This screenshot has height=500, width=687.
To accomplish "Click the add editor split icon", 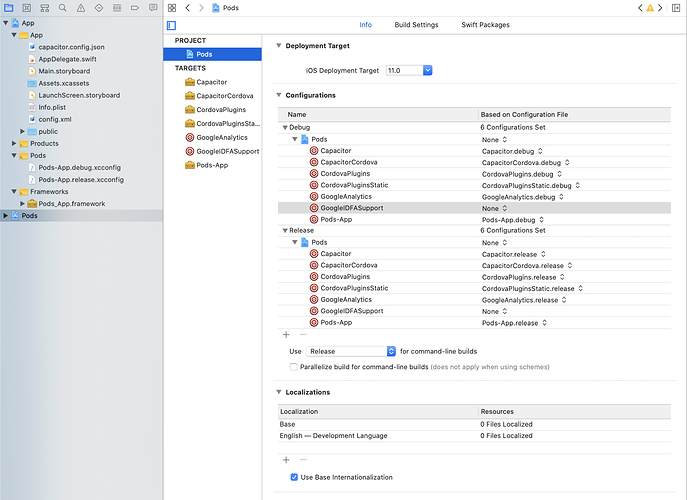I will [x=676, y=8].
